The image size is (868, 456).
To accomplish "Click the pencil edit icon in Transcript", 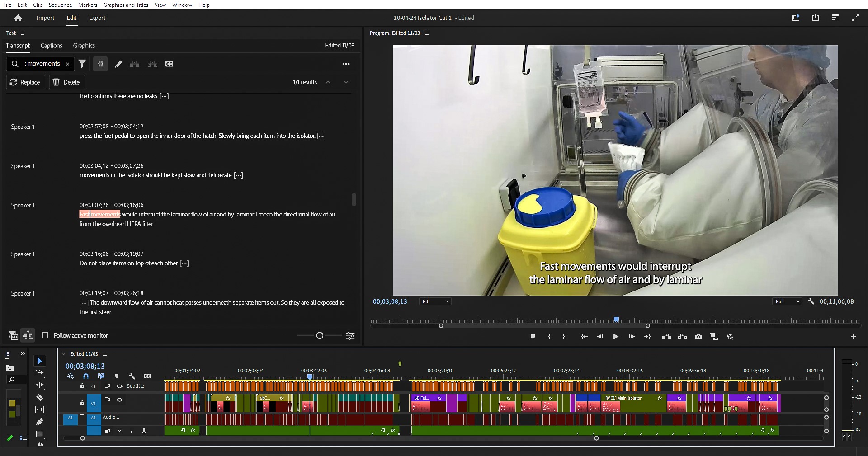I will (118, 64).
